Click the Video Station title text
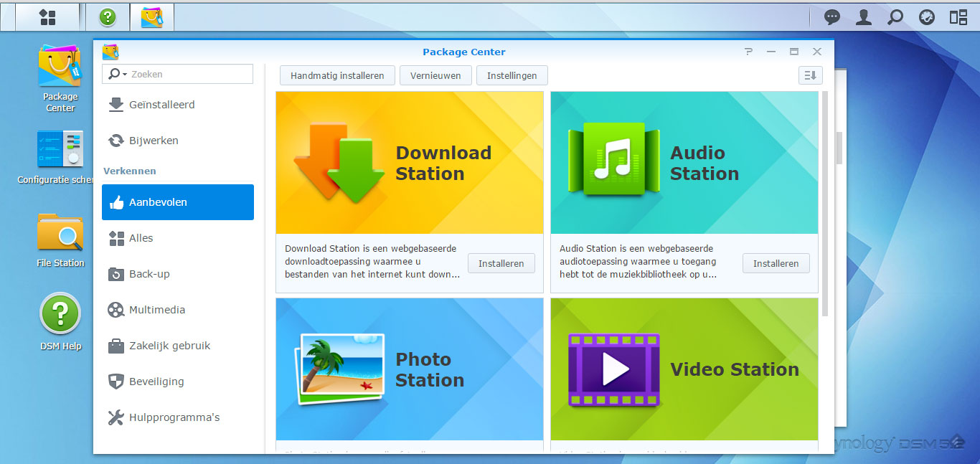 point(735,369)
